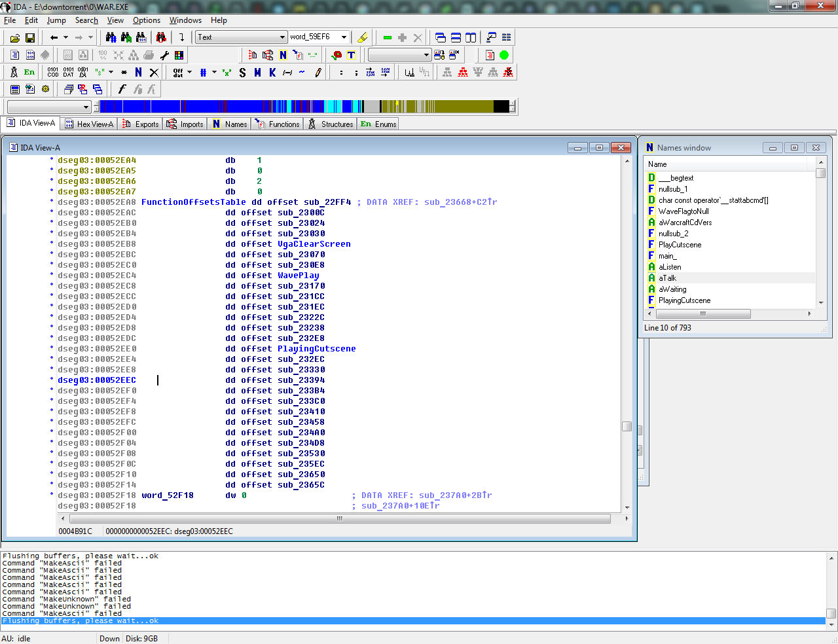This screenshot has width=838, height=644.
Task: Click the jump back arrow icon
Action: tap(54, 38)
